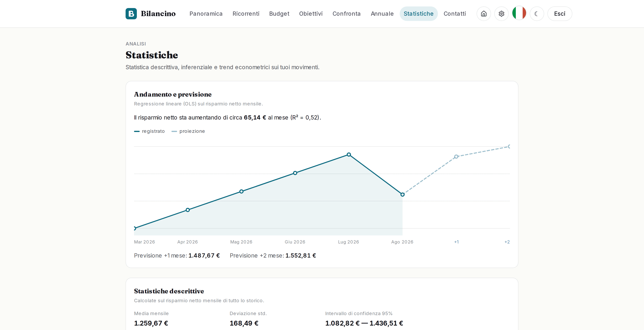
Task: Click the home icon button
Action: pyautogui.click(x=483, y=13)
